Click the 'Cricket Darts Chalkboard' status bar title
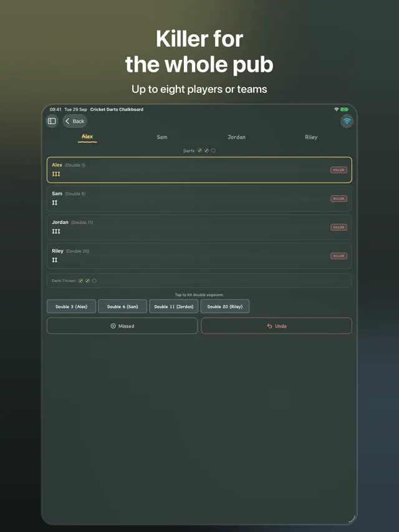399x532 pixels. (117, 109)
